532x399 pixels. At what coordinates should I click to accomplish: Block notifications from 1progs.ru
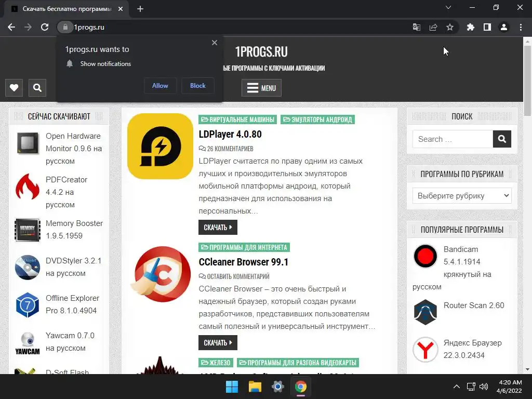198,86
